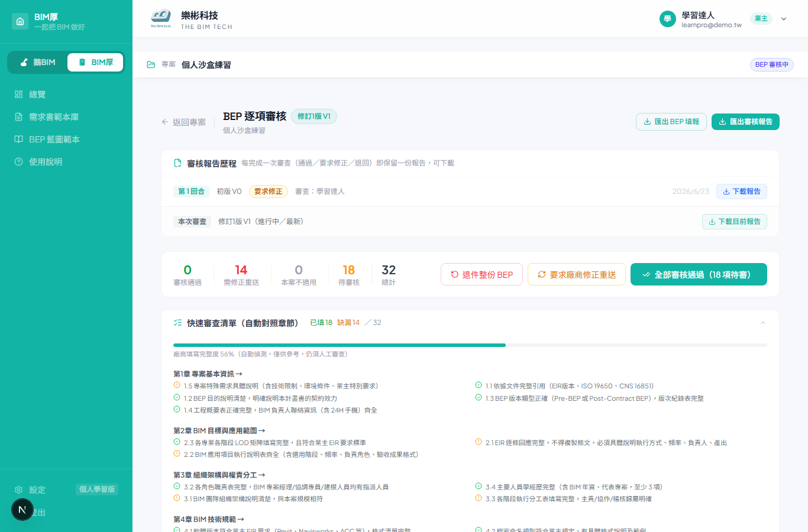The image size is (808, 532).
Task: Click the 待審核 count 18
Action: [349, 270]
